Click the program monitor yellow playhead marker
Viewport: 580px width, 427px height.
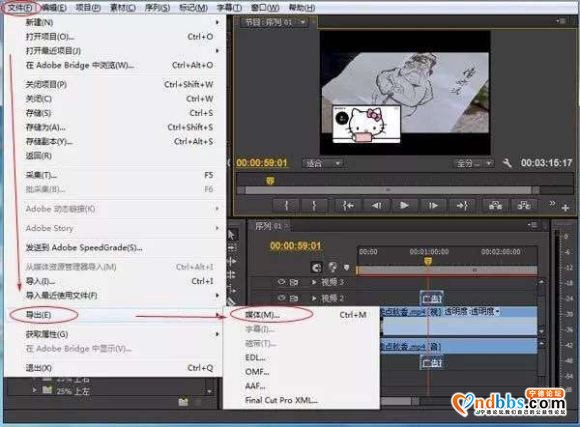coord(270,181)
